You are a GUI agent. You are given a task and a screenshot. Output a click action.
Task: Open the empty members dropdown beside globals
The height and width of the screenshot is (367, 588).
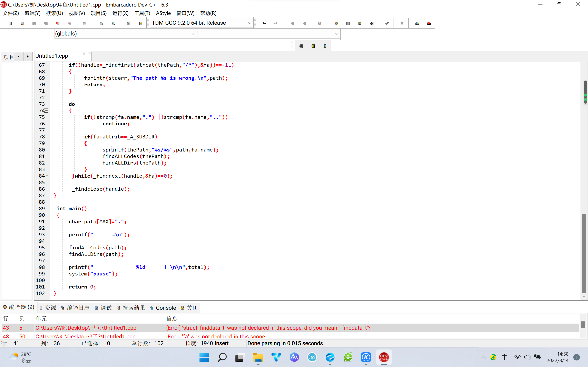336,34
